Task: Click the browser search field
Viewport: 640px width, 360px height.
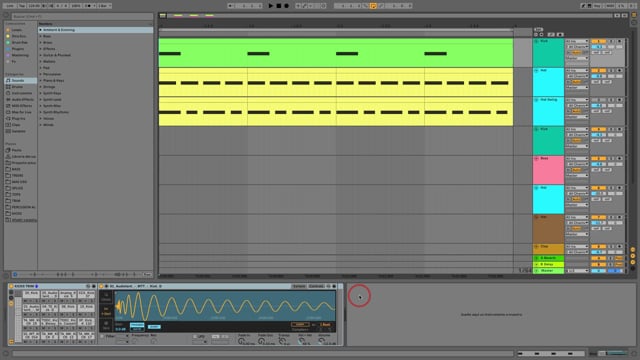Action: coord(82,16)
